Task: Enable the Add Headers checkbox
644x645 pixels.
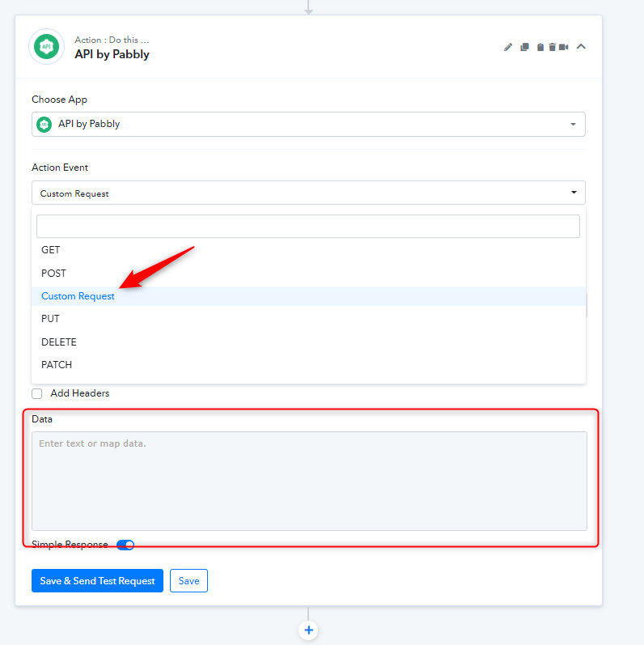Action: [37, 393]
